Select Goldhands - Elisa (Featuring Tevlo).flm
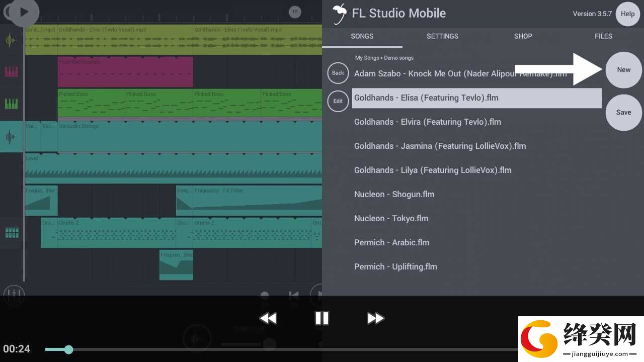This screenshot has width=644, height=362. (x=477, y=98)
